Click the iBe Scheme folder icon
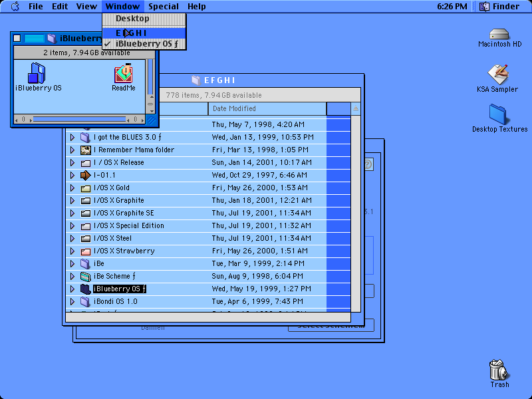This screenshot has width=532, height=399. tap(86, 276)
